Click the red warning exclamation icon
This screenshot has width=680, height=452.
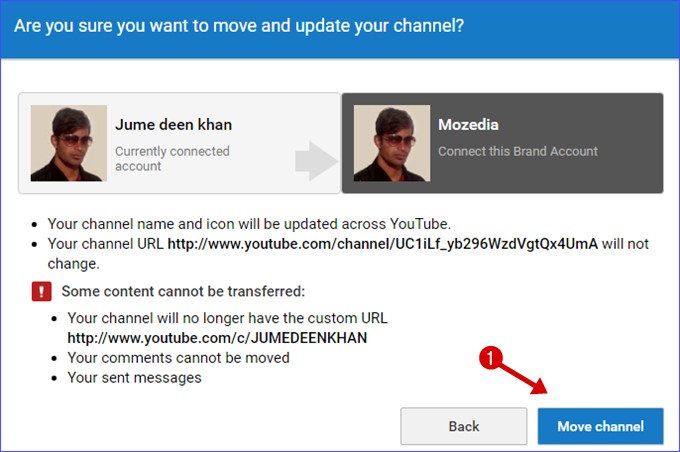pos(42,291)
